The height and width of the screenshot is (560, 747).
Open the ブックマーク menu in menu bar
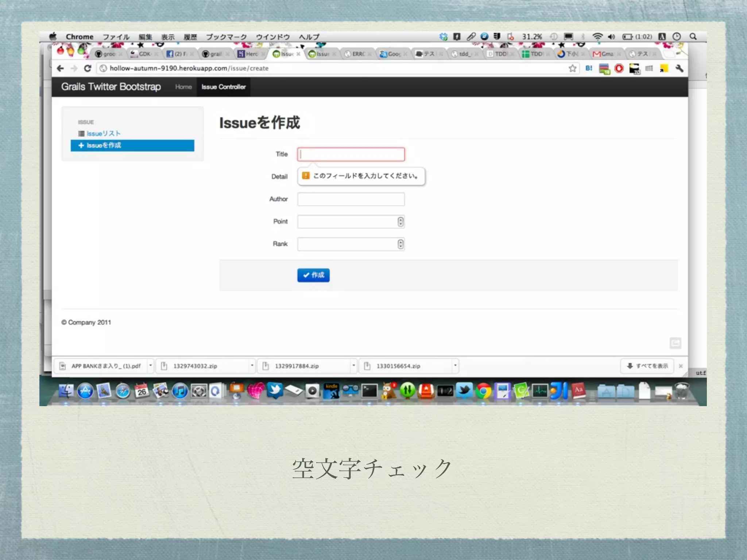pos(226,37)
